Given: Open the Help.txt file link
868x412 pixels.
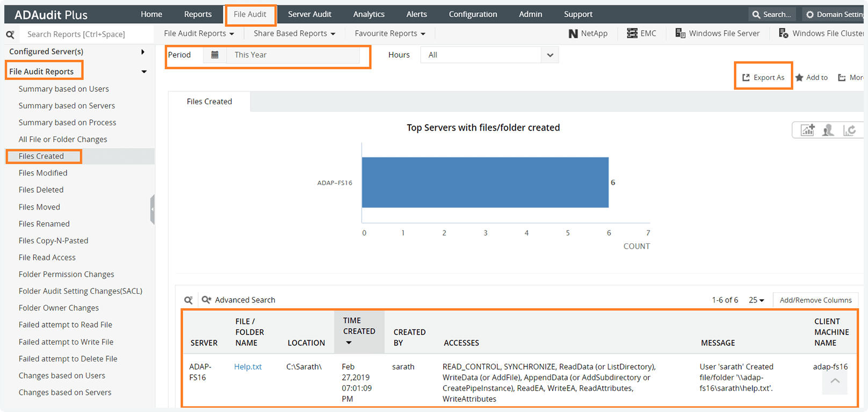Looking at the screenshot, I should [x=248, y=366].
